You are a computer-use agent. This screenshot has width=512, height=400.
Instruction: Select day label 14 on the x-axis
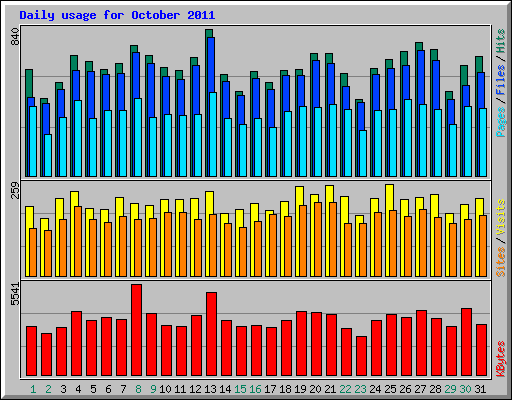point(225,389)
